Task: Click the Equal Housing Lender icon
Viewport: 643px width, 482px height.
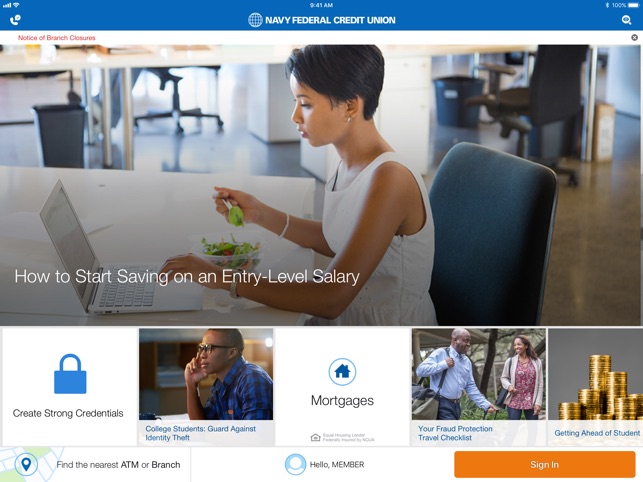Action: coord(315,438)
